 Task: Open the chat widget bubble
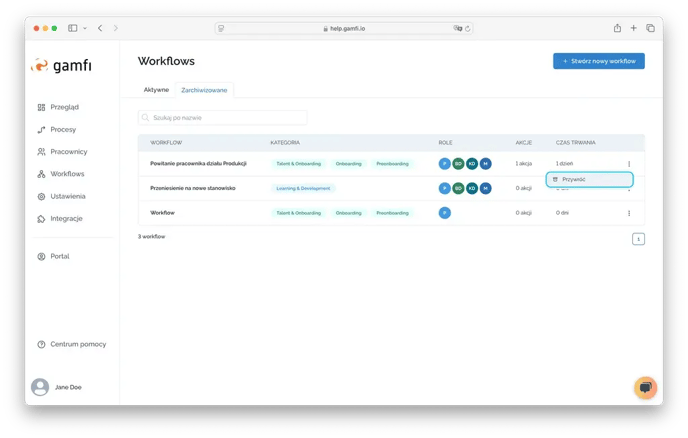pyautogui.click(x=645, y=387)
